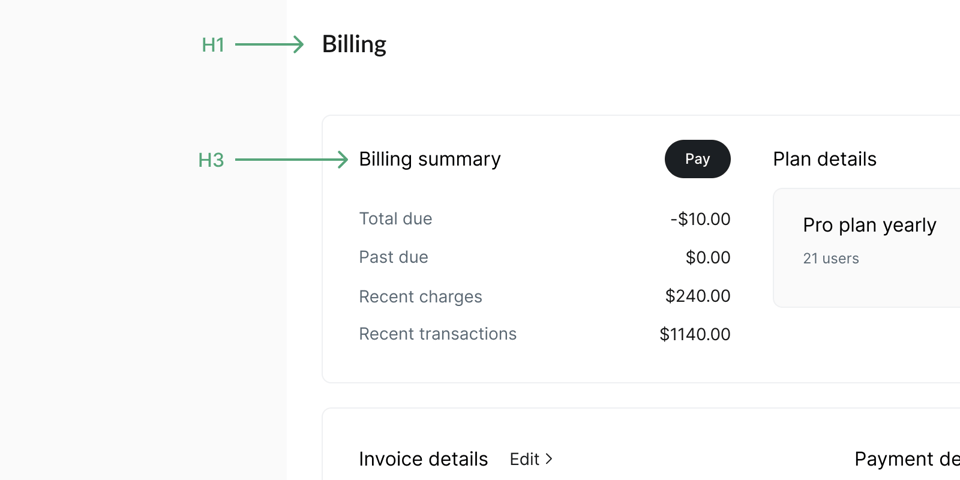Click the green H3 annotation label
The image size is (960, 480).
click(x=211, y=160)
